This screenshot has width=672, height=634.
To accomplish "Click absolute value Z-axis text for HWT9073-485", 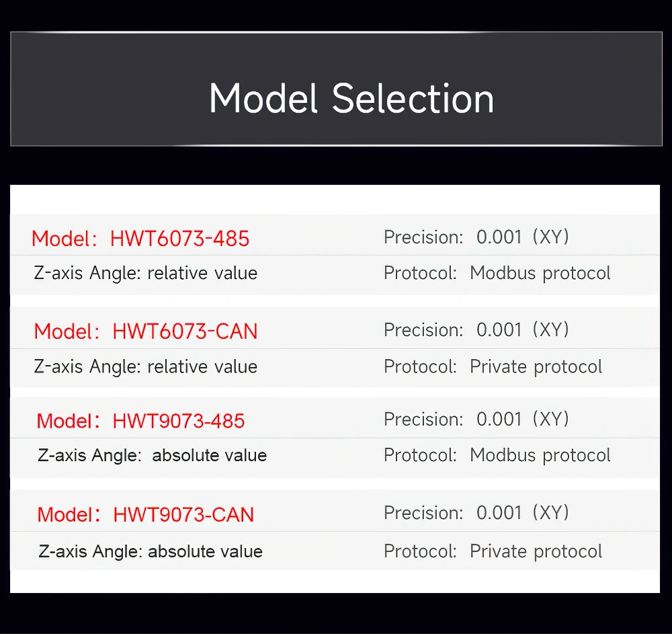I will click(210, 455).
